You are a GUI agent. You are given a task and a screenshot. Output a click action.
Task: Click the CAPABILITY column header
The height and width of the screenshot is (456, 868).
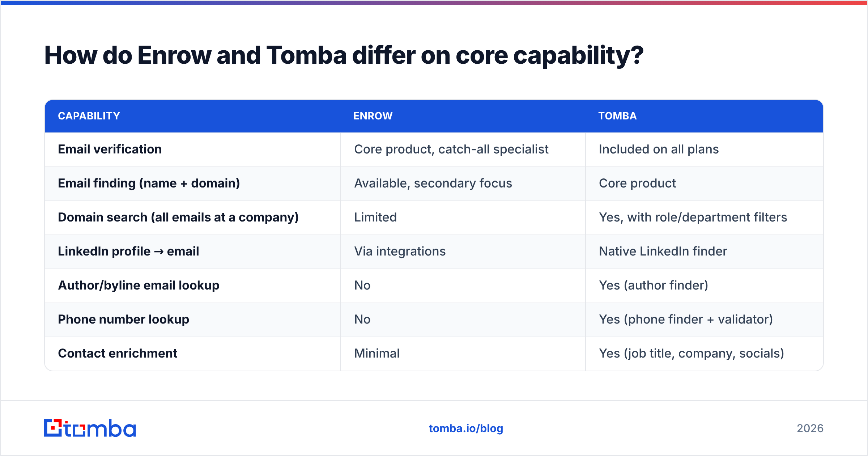pos(89,116)
